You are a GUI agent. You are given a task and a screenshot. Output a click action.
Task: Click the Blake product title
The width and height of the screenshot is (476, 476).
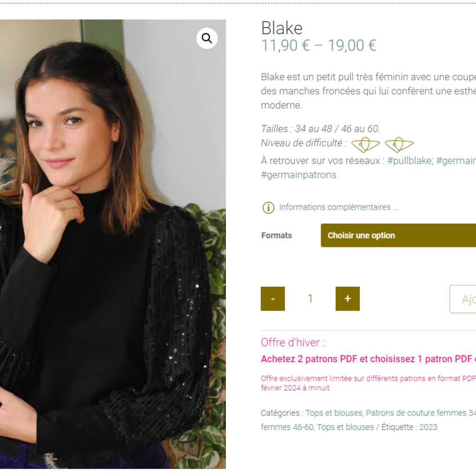[282, 28]
